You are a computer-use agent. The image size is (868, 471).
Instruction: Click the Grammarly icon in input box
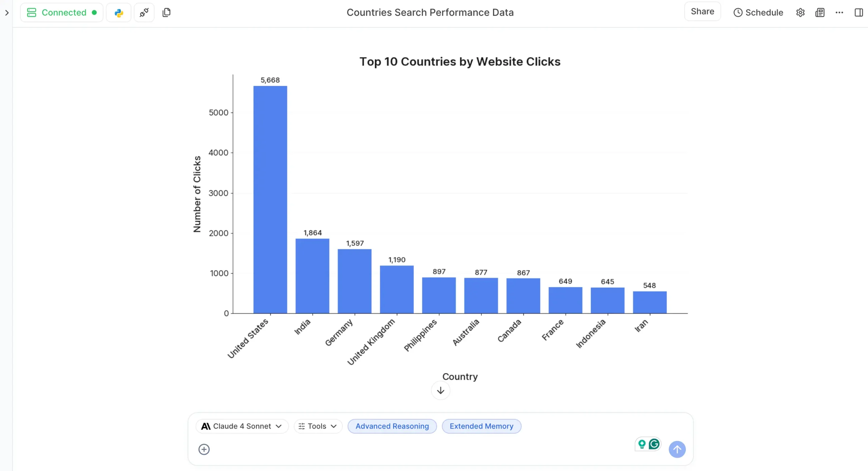pyautogui.click(x=654, y=444)
